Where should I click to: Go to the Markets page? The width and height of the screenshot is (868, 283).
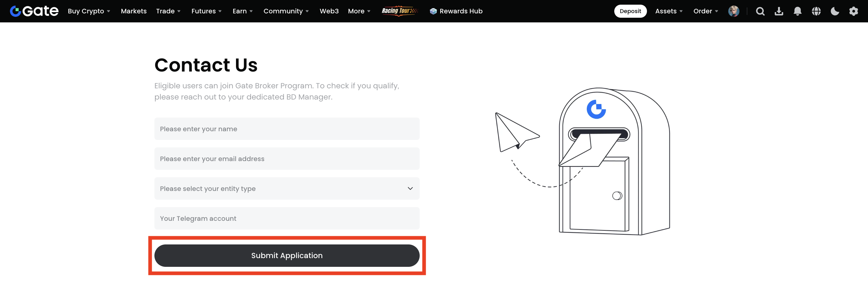134,11
